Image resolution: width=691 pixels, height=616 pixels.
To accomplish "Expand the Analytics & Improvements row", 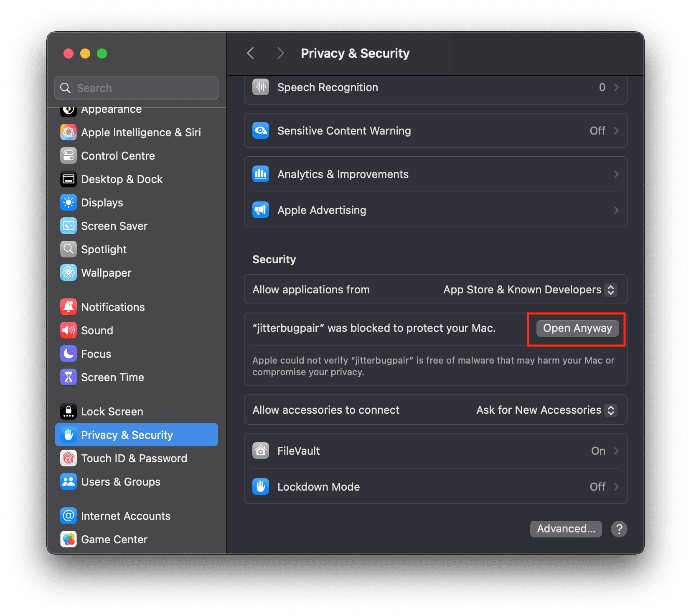I will pos(435,174).
